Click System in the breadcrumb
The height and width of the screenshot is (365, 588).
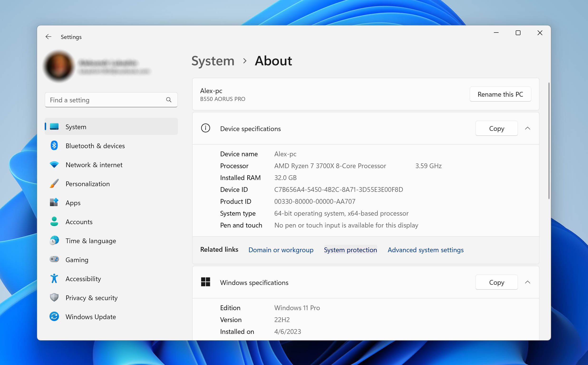coord(213,61)
